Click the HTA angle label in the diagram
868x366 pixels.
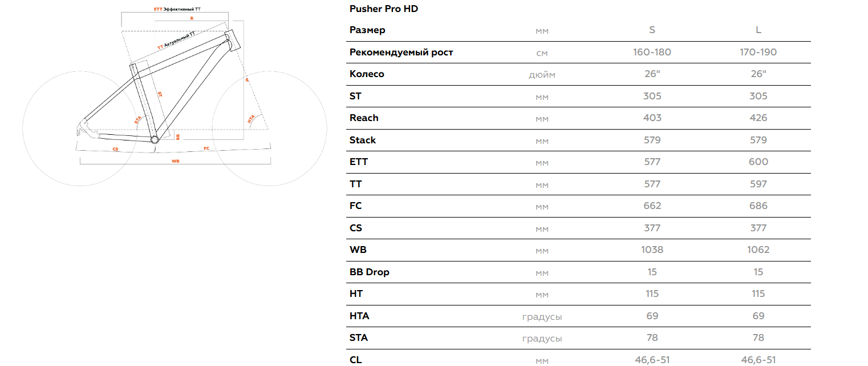click(x=251, y=120)
